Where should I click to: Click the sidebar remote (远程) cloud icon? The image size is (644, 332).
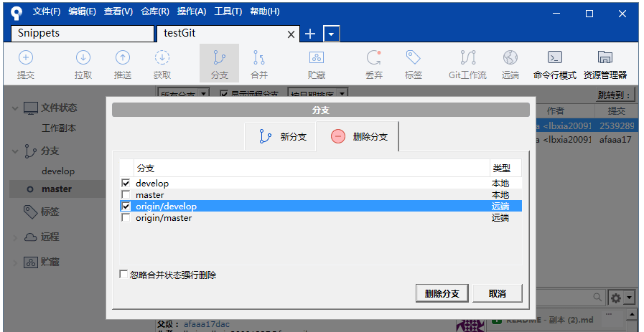click(x=31, y=237)
